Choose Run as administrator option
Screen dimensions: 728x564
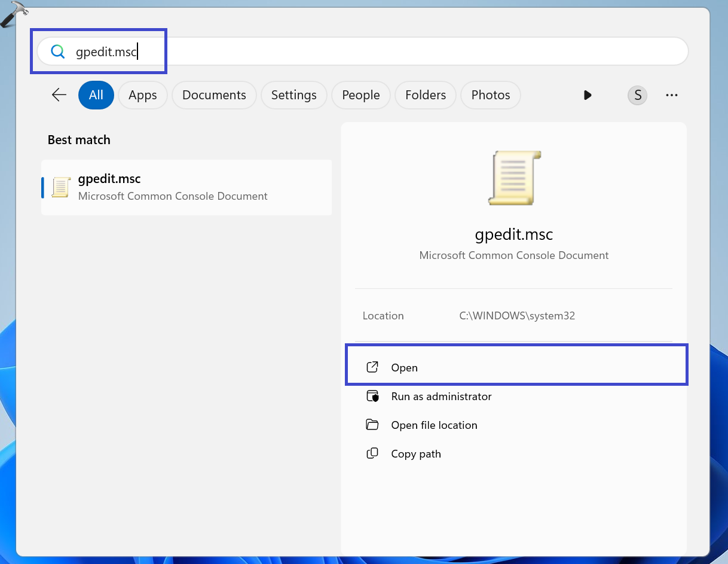[x=441, y=397]
